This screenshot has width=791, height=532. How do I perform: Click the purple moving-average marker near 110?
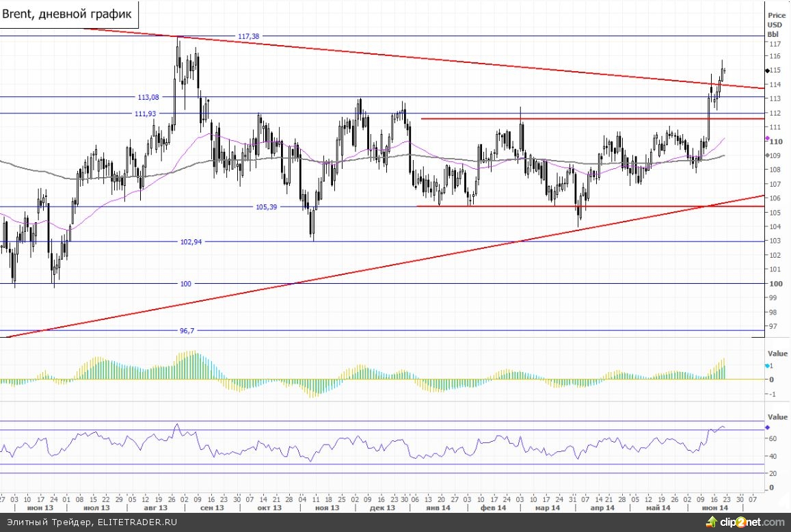(767, 138)
